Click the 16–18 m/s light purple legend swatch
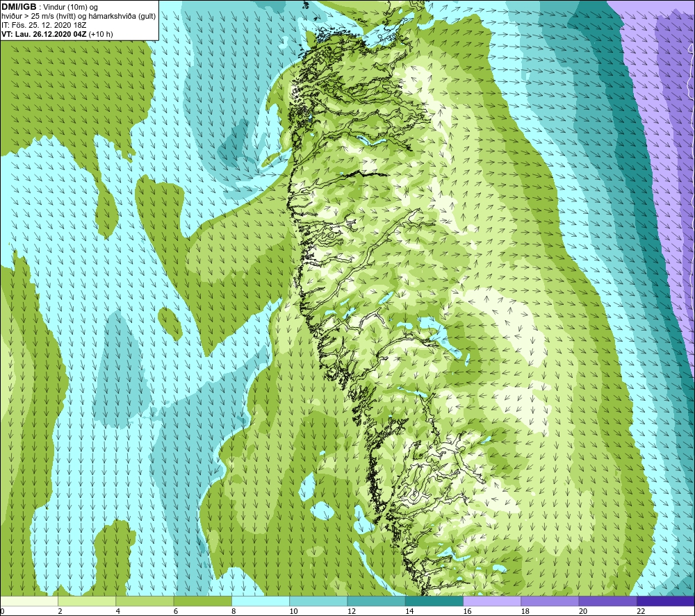 tap(492, 601)
